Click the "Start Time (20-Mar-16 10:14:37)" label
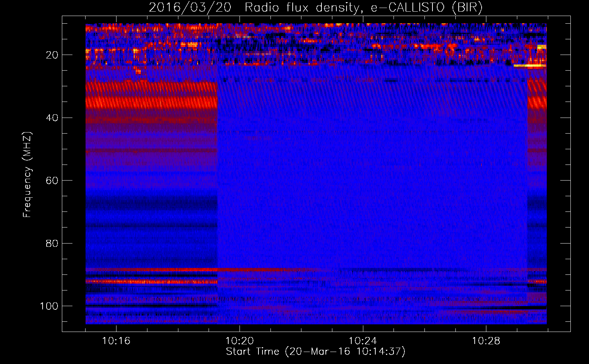 click(x=316, y=352)
